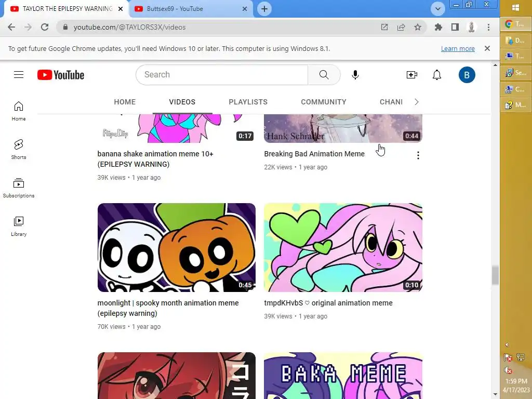Click the address bar URL
The width and height of the screenshot is (532, 399).
click(x=129, y=27)
